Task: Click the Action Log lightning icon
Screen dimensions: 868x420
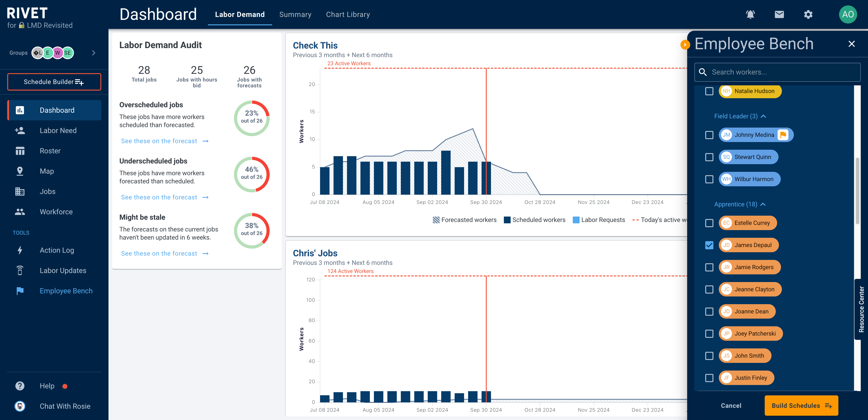Action: [x=20, y=250]
